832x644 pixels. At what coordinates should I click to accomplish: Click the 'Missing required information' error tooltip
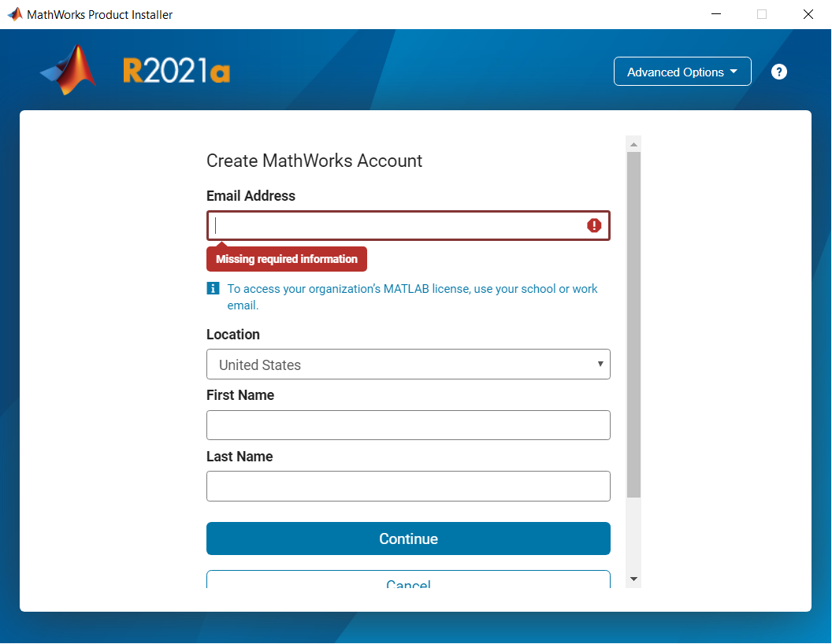coord(287,259)
